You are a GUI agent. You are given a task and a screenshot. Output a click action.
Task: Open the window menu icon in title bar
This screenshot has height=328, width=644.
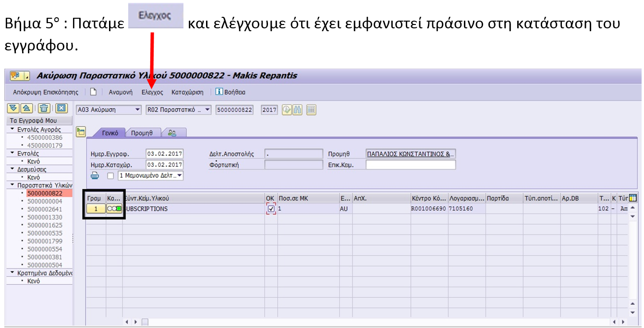pos(16,76)
